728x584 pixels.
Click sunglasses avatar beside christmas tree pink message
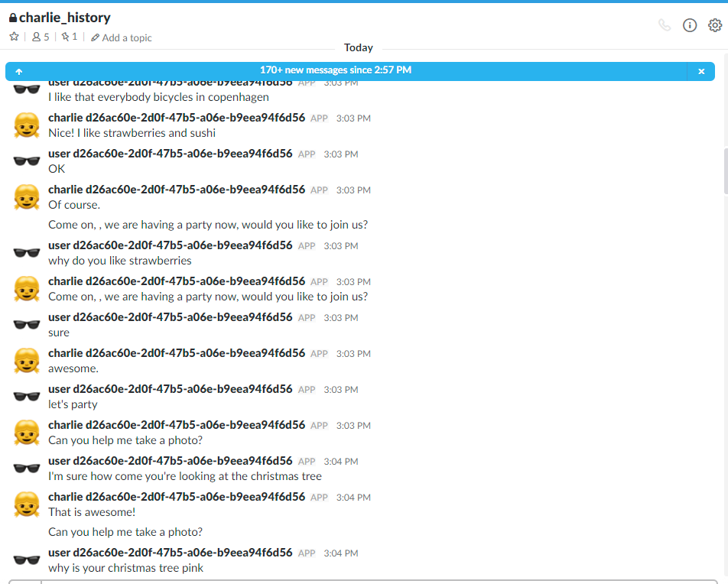[x=27, y=560]
